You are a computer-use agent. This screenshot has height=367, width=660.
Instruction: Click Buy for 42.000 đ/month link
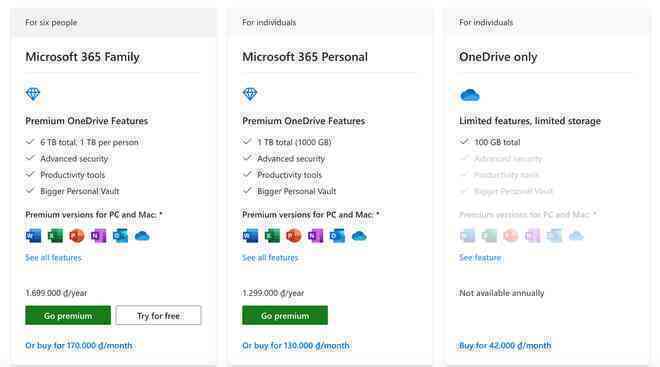(505, 346)
